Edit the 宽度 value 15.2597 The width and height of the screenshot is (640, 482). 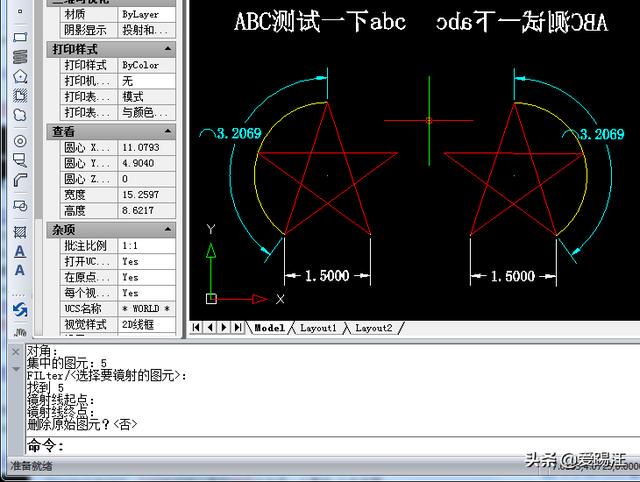coord(147,195)
